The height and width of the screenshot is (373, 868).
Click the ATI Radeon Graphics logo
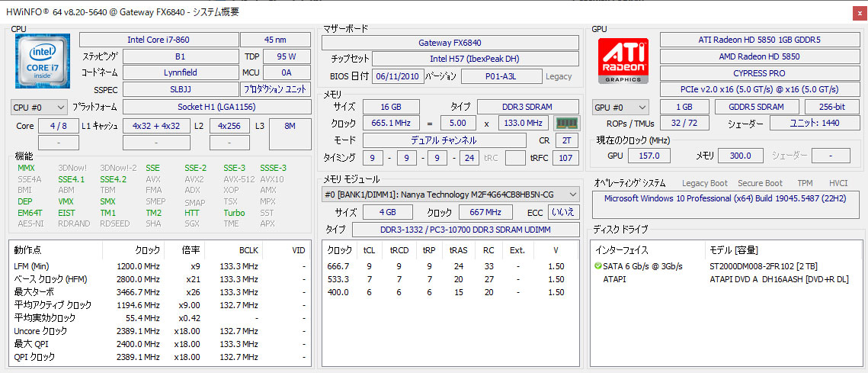pos(623,61)
